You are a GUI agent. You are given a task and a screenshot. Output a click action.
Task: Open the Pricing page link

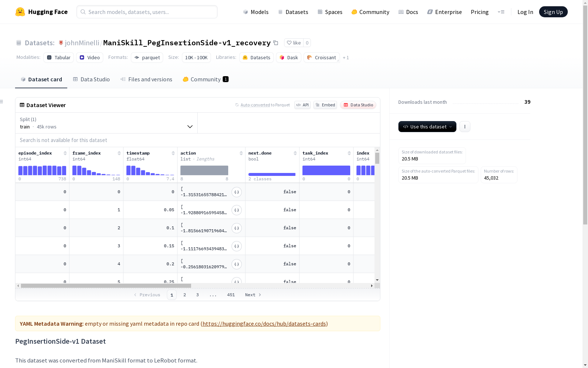(480, 12)
